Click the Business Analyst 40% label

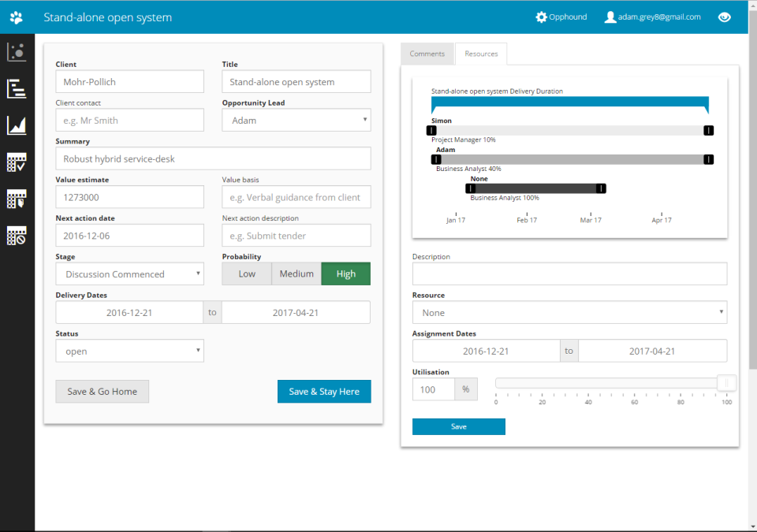tap(468, 169)
